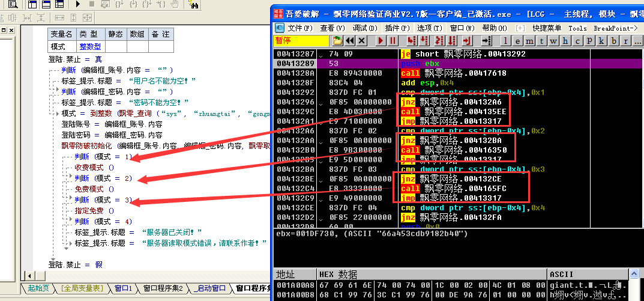Click the C icon of CPU window
The width and height of the screenshot is (644, 301).
point(279,28)
